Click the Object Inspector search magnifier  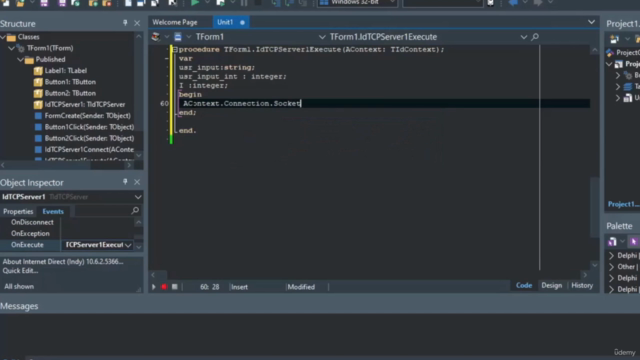click(135, 211)
